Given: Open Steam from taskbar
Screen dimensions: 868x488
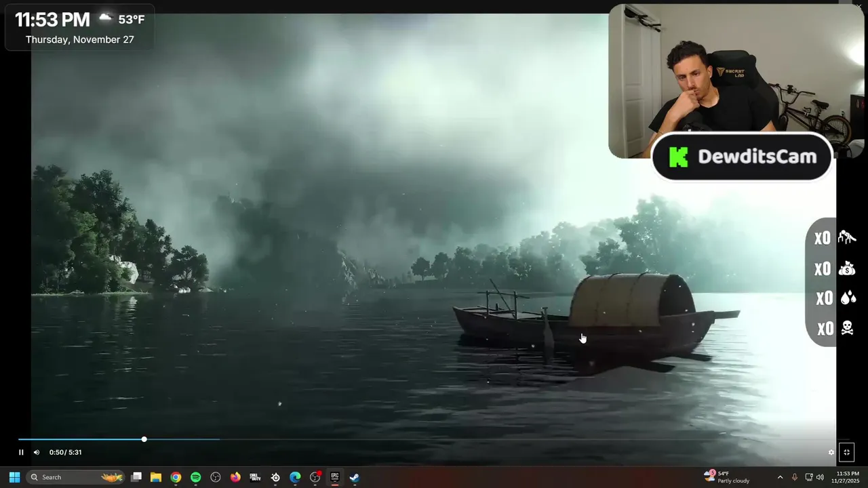Looking at the screenshot, I should click(355, 477).
